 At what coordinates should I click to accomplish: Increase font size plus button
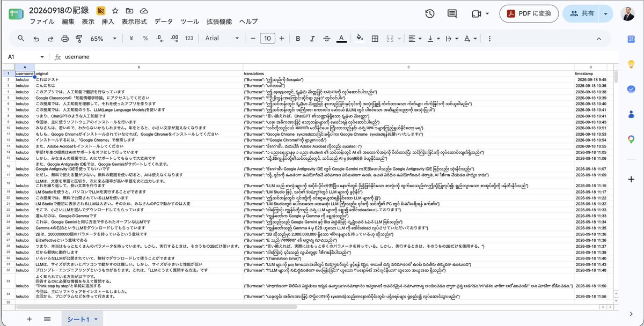(282, 38)
